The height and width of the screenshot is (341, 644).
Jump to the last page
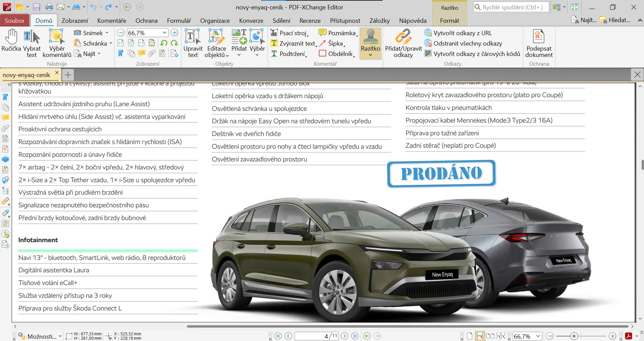(355, 336)
